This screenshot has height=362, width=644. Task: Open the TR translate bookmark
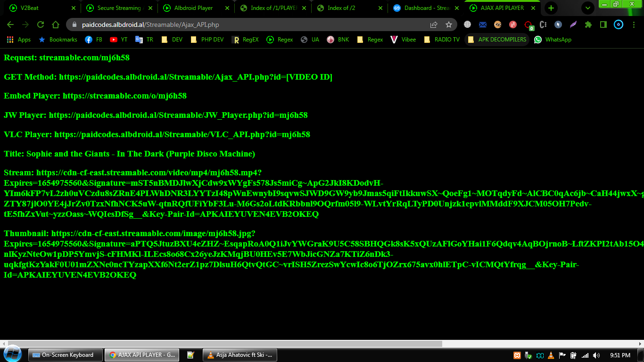pyautogui.click(x=144, y=40)
